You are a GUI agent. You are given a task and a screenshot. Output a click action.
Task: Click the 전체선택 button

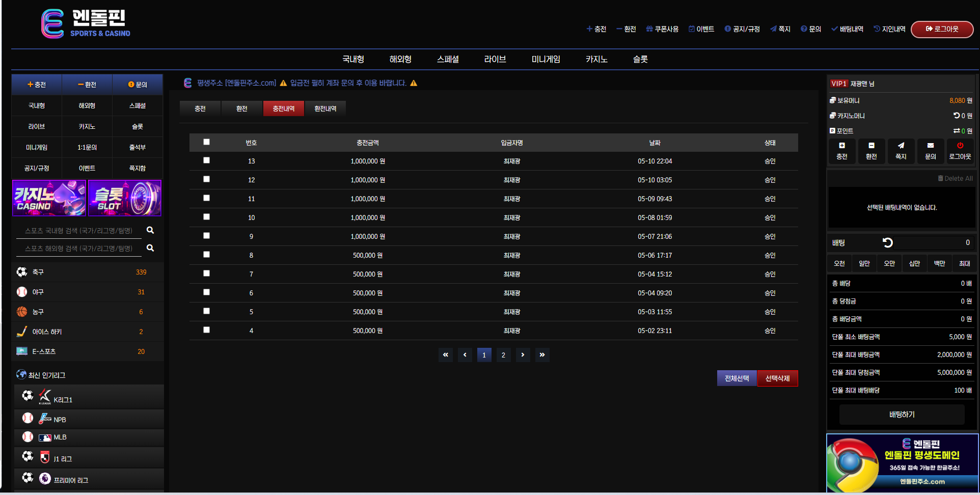click(x=737, y=378)
